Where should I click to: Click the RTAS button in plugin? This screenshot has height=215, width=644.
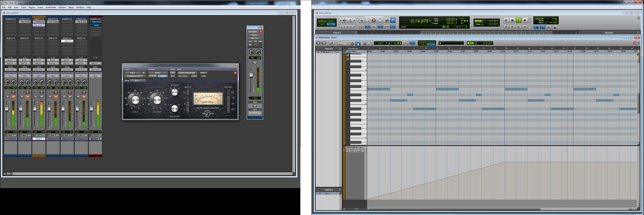204,76
